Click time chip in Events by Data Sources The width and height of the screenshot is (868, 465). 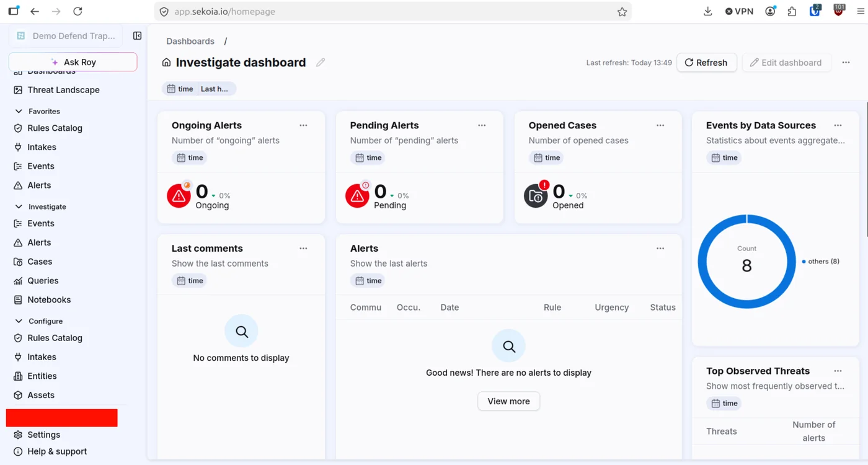click(724, 158)
